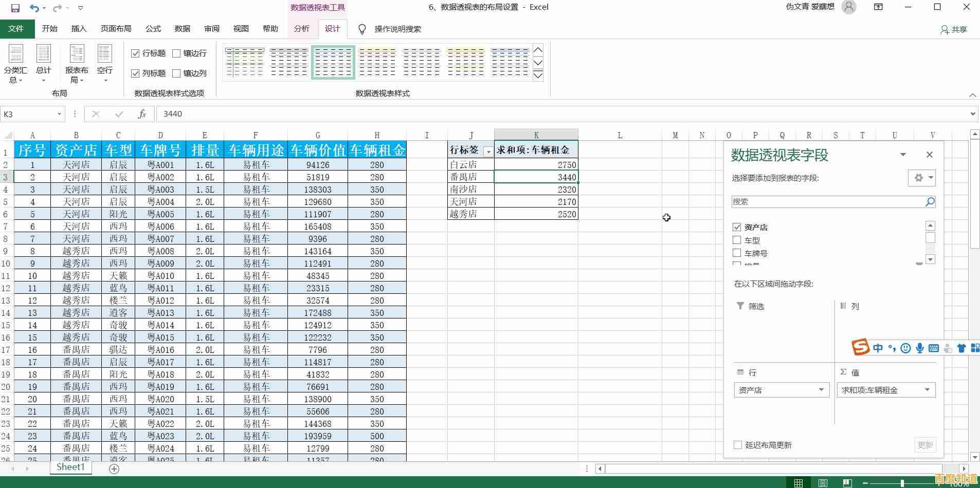Open the field list tools gear icon
The width and height of the screenshot is (980, 488).
click(918, 178)
